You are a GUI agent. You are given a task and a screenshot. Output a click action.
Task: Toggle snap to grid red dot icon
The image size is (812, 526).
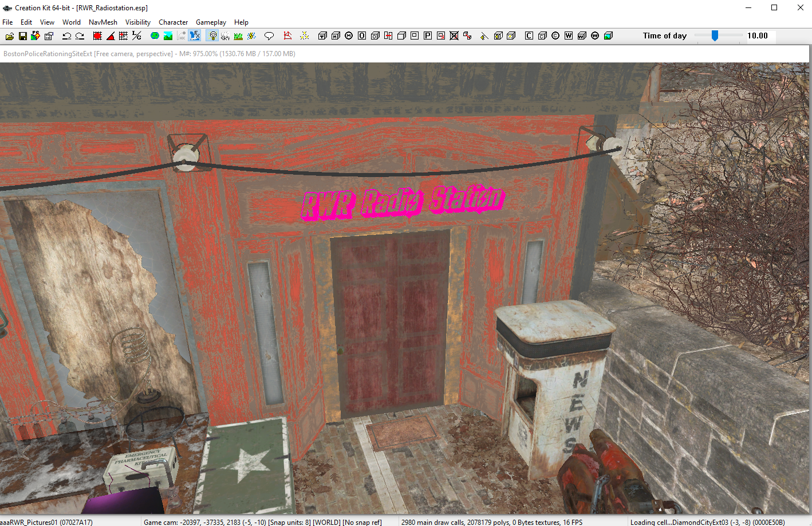pos(97,36)
